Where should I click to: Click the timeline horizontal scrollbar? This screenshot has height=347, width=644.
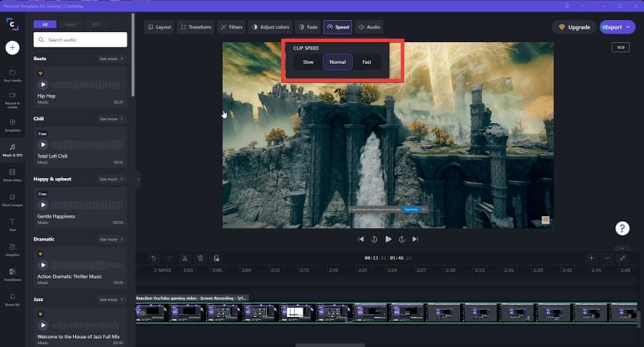pyautogui.click(x=330, y=346)
